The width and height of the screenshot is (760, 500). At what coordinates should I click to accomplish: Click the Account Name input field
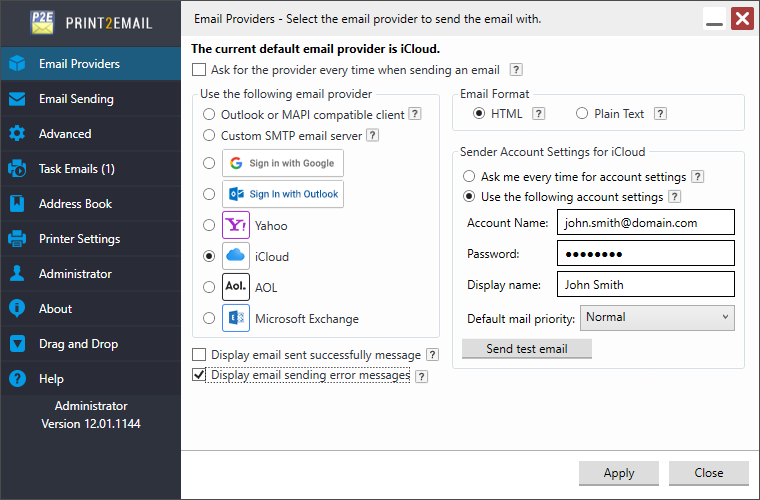click(x=646, y=222)
